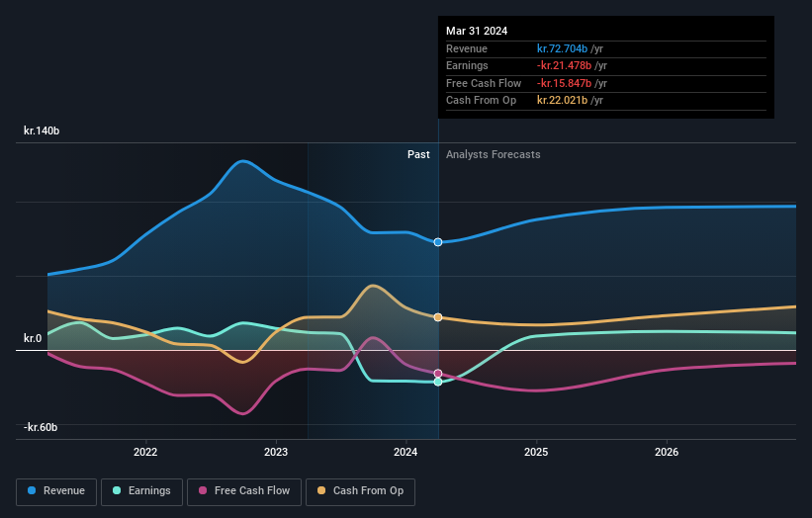Click the orange Cash From Op data point

(438, 317)
